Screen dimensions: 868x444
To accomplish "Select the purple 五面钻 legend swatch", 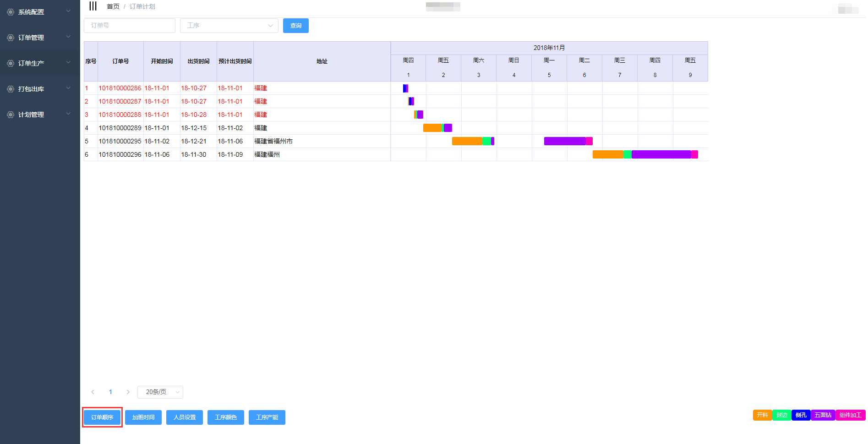I will pyautogui.click(x=823, y=415).
